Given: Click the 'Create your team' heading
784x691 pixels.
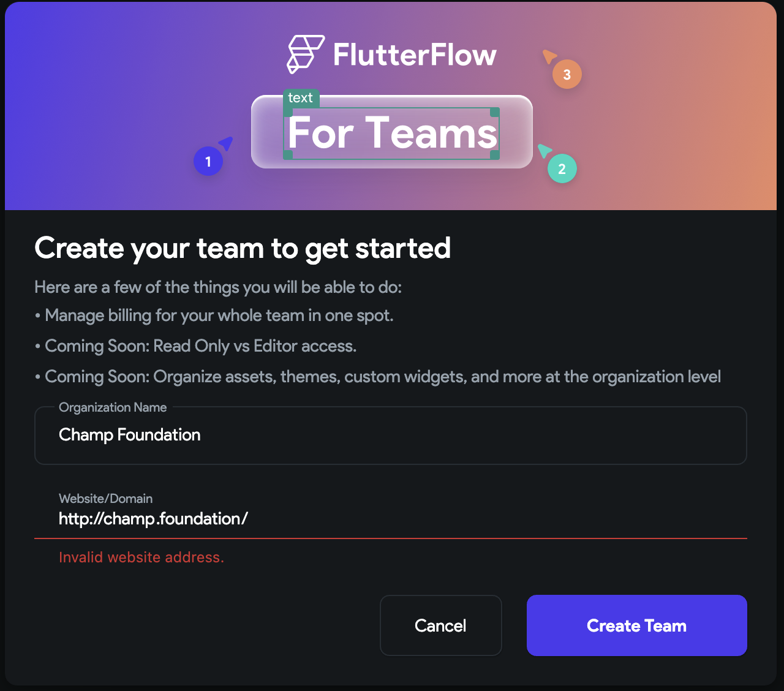Looking at the screenshot, I should click(243, 248).
